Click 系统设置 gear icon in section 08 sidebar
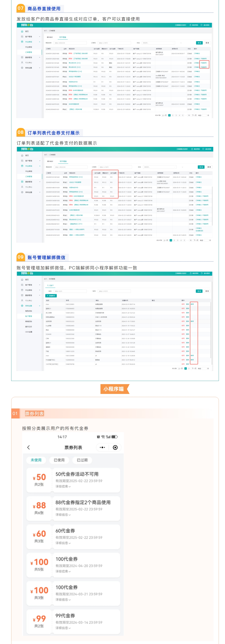Viewport: 225px width, 644px height. click(22, 192)
